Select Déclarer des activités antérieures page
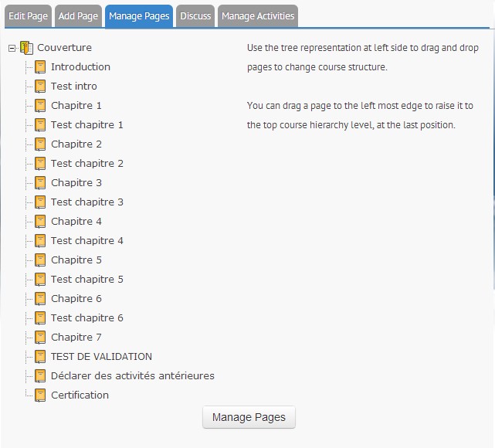This screenshot has width=495, height=448. click(x=133, y=376)
